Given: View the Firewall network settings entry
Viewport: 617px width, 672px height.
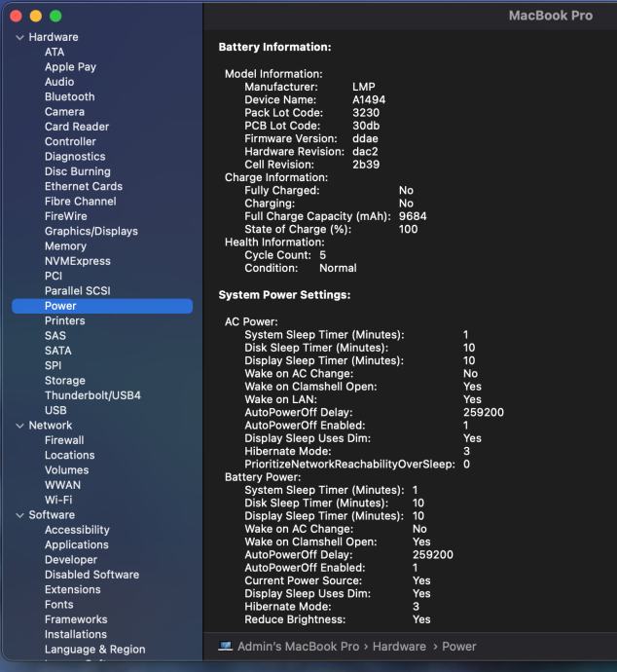Looking at the screenshot, I should click(x=64, y=440).
